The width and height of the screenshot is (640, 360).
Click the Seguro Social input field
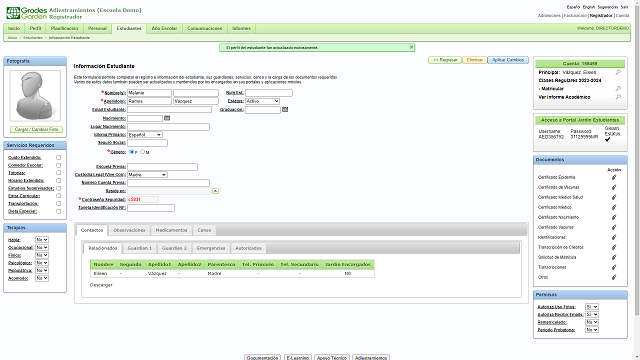147,143
